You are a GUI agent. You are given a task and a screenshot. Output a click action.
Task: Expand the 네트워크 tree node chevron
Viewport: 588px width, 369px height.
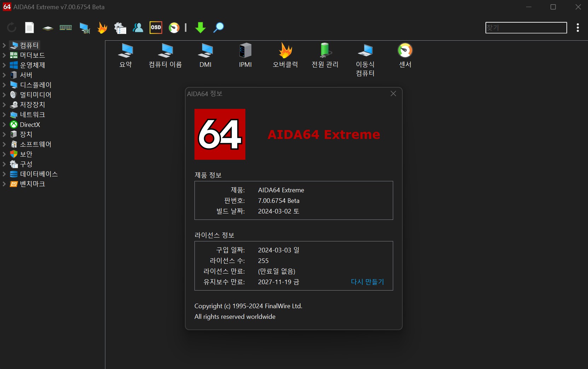[4, 115]
